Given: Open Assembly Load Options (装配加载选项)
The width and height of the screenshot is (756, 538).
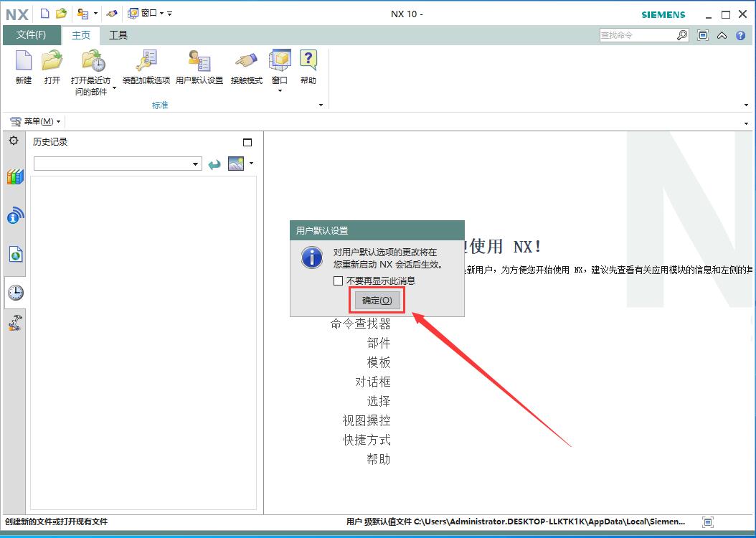Looking at the screenshot, I should (146, 62).
